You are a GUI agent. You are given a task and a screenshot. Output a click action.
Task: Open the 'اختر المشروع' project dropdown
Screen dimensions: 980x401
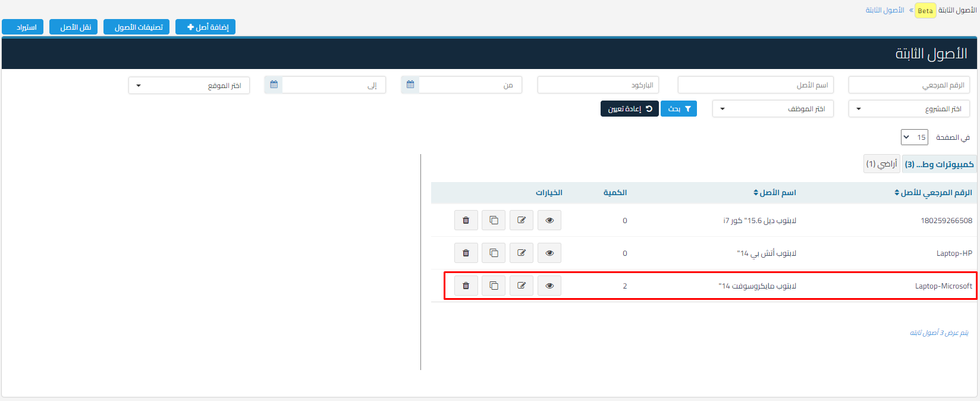point(909,109)
